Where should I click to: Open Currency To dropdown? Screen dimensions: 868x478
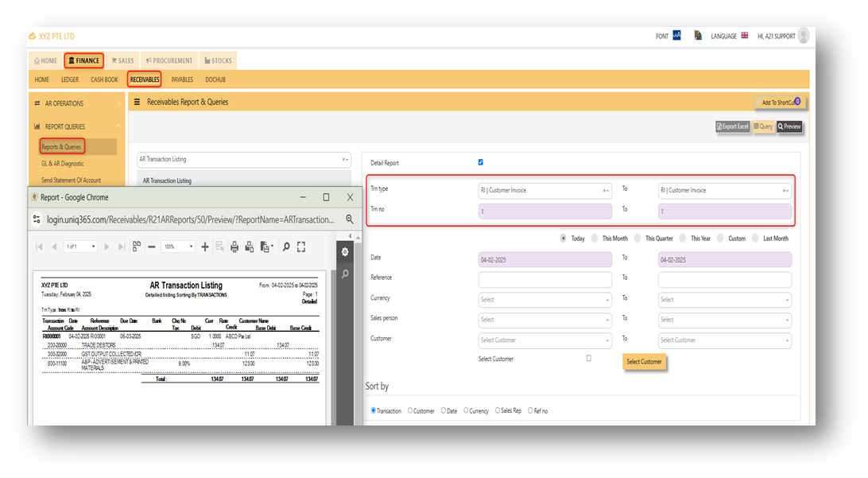click(x=725, y=300)
